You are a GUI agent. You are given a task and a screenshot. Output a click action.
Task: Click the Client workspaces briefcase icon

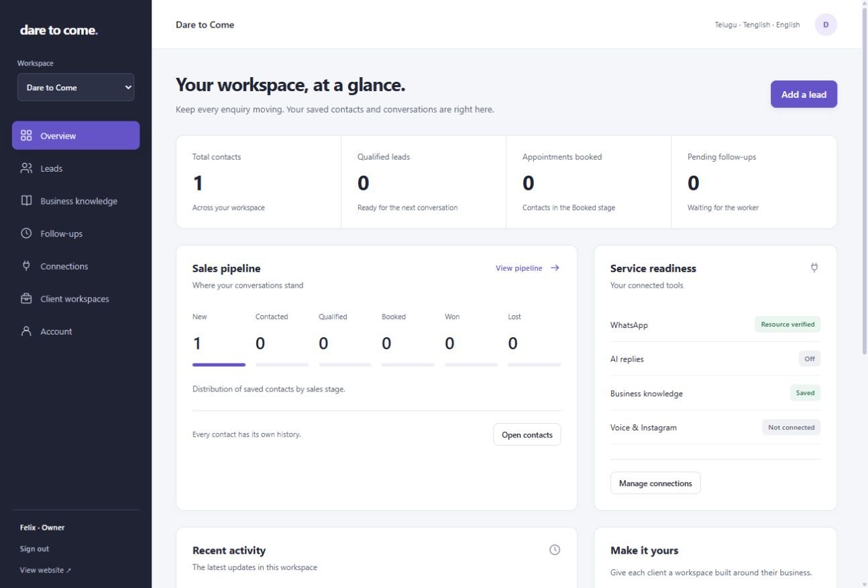[26, 298]
